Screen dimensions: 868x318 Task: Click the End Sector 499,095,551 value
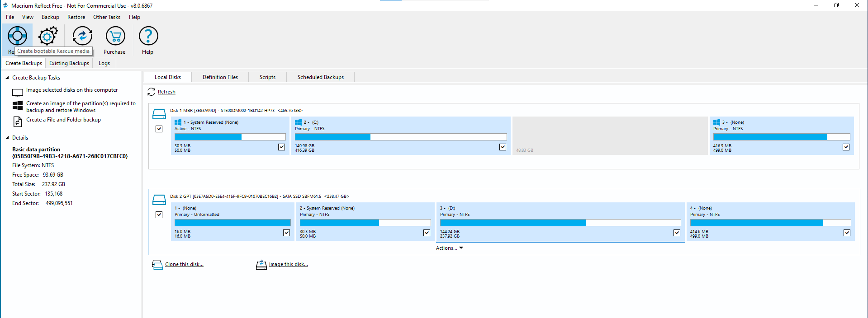click(59, 203)
